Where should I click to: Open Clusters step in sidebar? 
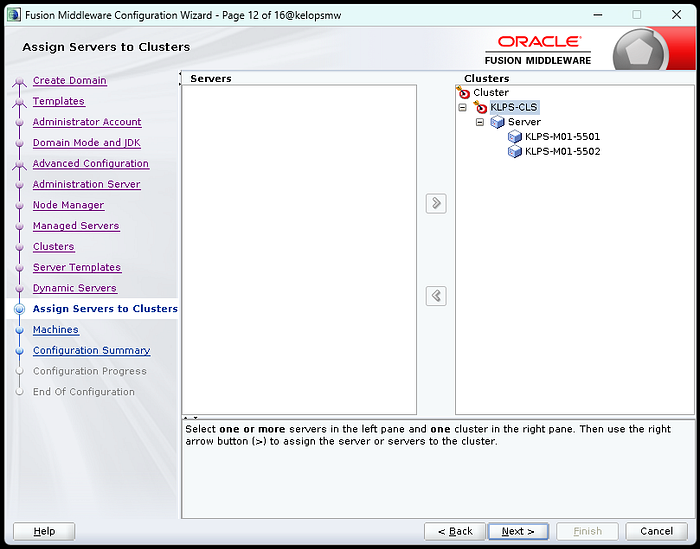click(54, 246)
